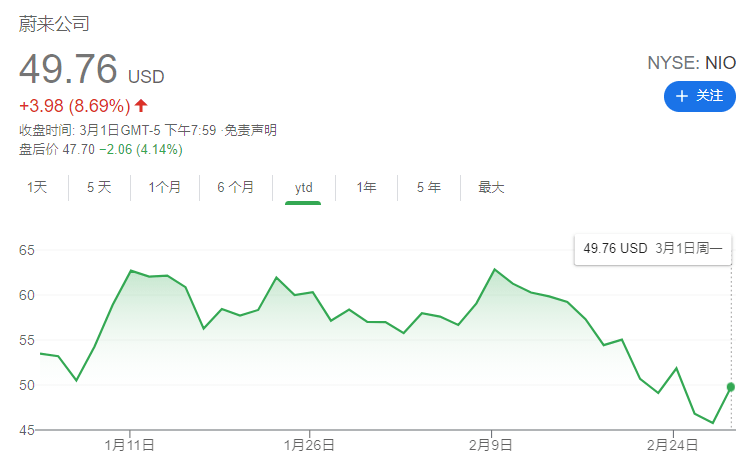This screenshot has height=463, width=751.
Task: Click the −2.06 (4.14%) after-hours change
Action: click(x=141, y=149)
